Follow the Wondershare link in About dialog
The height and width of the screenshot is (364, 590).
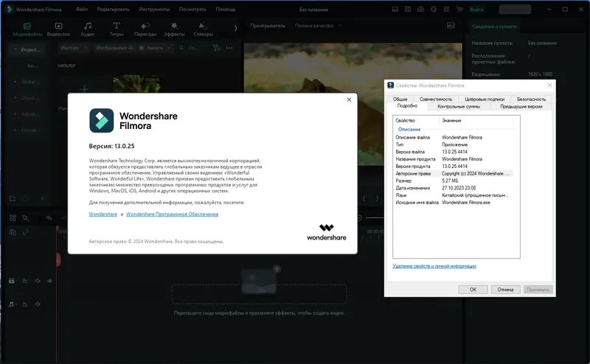click(103, 214)
